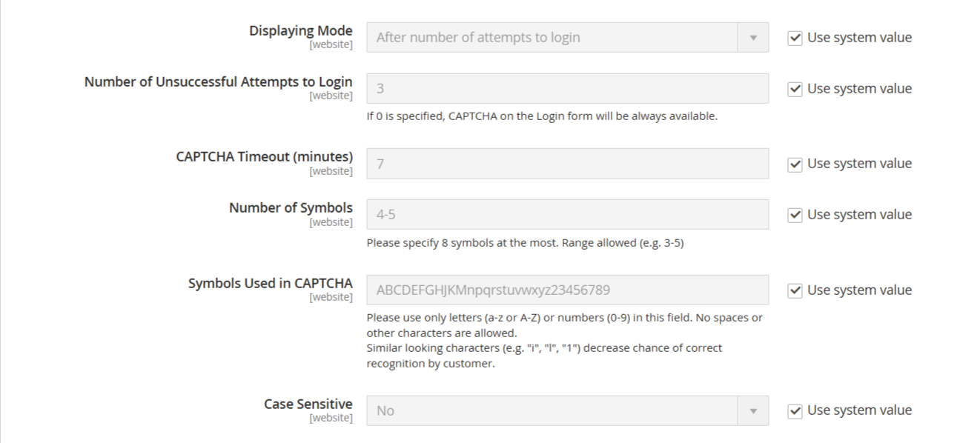The image size is (980, 443).
Task: Click the Number of Unsuccessful Attempts to Login label
Action: (218, 82)
